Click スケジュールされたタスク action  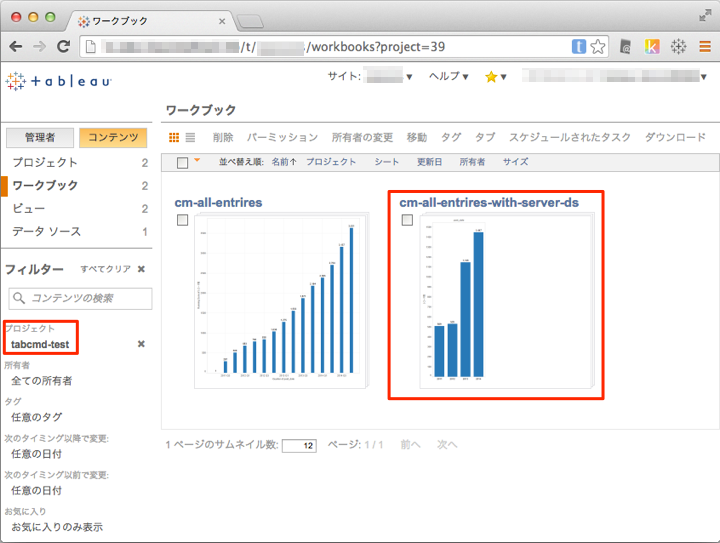pos(570,137)
